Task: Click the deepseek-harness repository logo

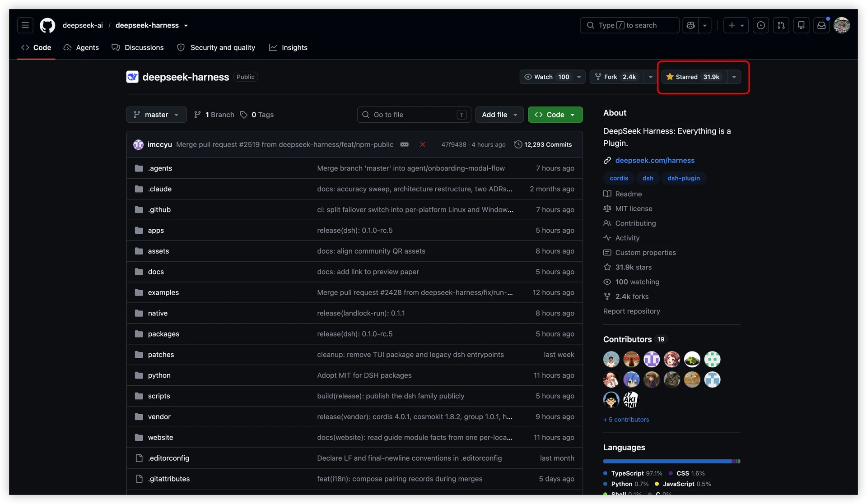Action: [x=132, y=77]
